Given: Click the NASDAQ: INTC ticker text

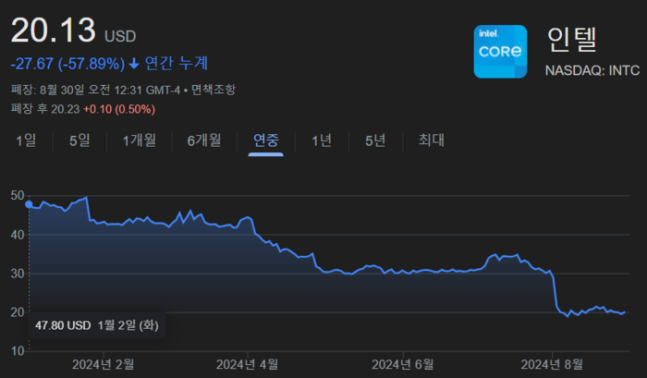Looking at the screenshot, I should (592, 71).
